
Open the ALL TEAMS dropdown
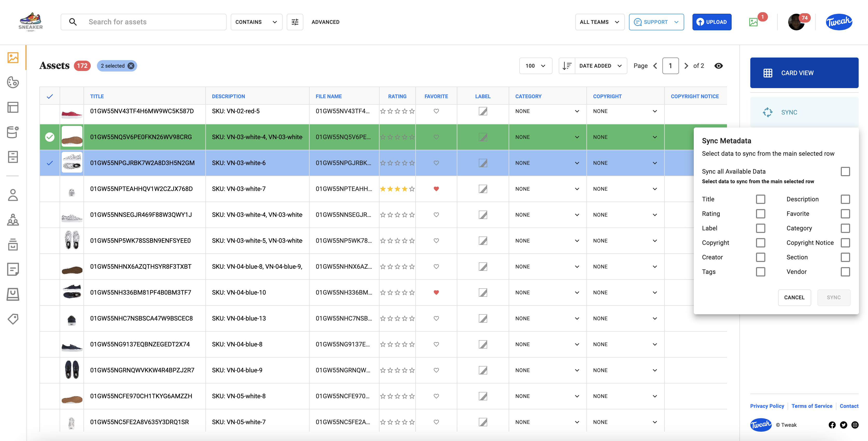coord(599,22)
